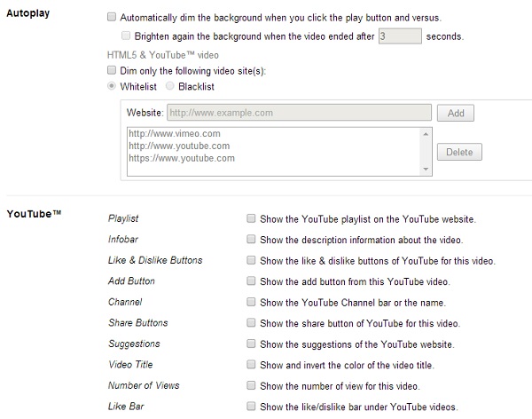
Task: Click the site list scroll down arrow
Action: (426, 169)
